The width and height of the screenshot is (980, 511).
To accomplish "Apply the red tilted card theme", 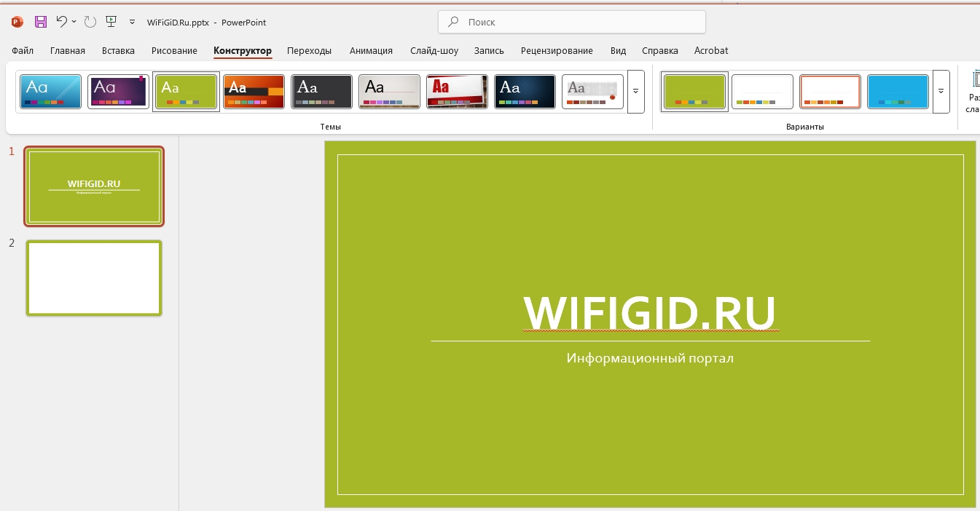I will [x=457, y=92].
